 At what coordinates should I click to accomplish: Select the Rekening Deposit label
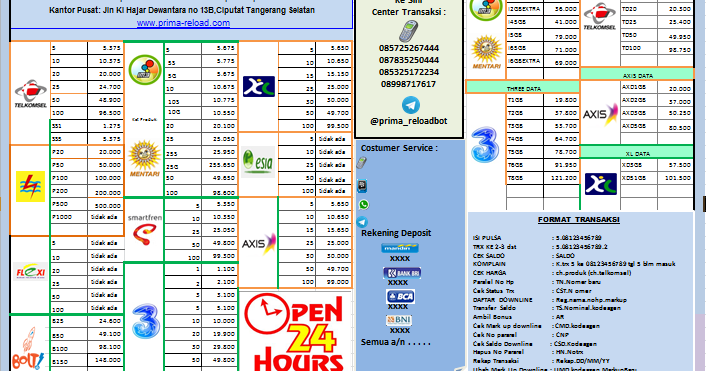(x=396, y=233)
